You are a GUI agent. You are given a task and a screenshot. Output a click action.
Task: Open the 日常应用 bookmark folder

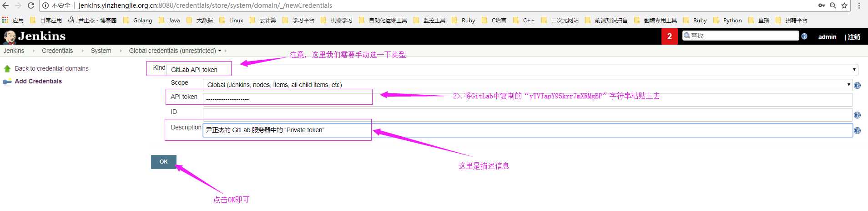click(x=46, y=20)
